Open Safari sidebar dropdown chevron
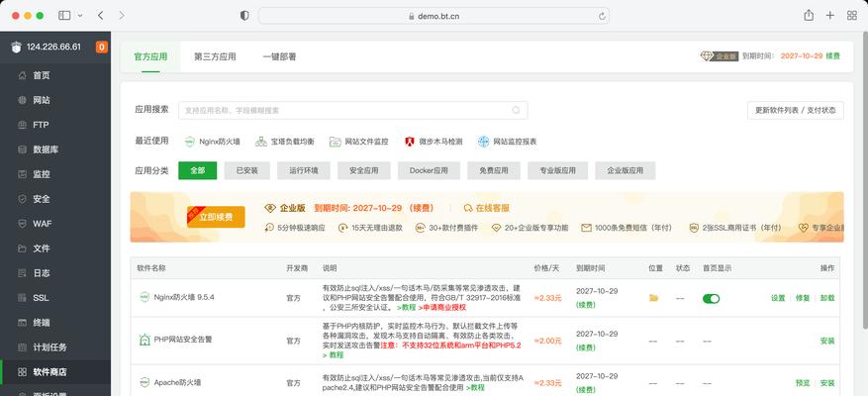The height and width of the screenshot is (396, 868). click(80, 16)
